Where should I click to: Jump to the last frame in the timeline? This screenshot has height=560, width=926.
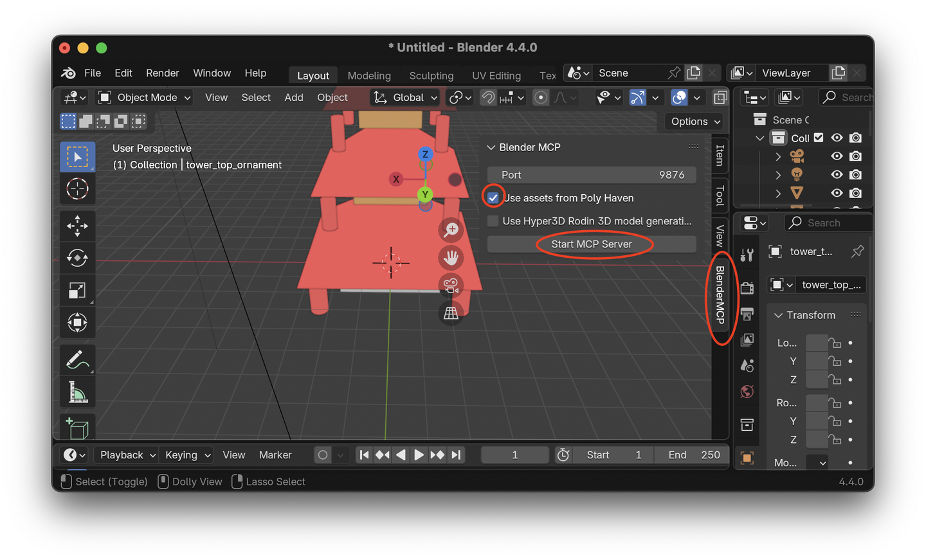[456, 455]
